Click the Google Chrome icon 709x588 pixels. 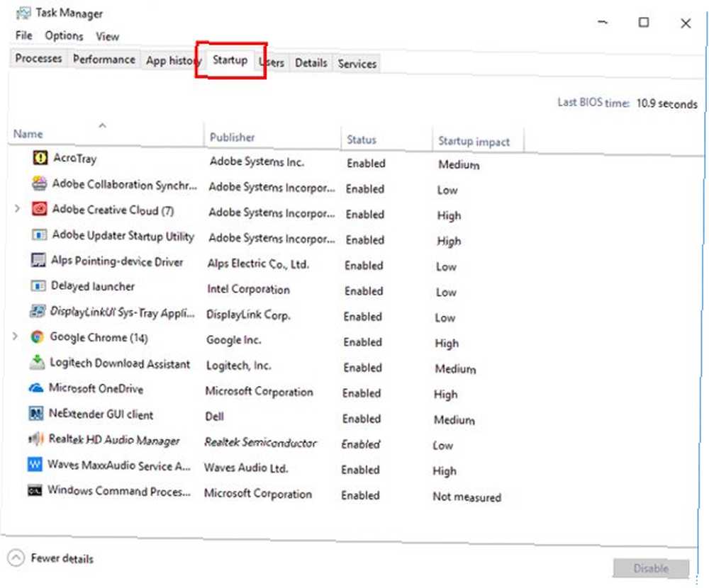pos(37,337)
